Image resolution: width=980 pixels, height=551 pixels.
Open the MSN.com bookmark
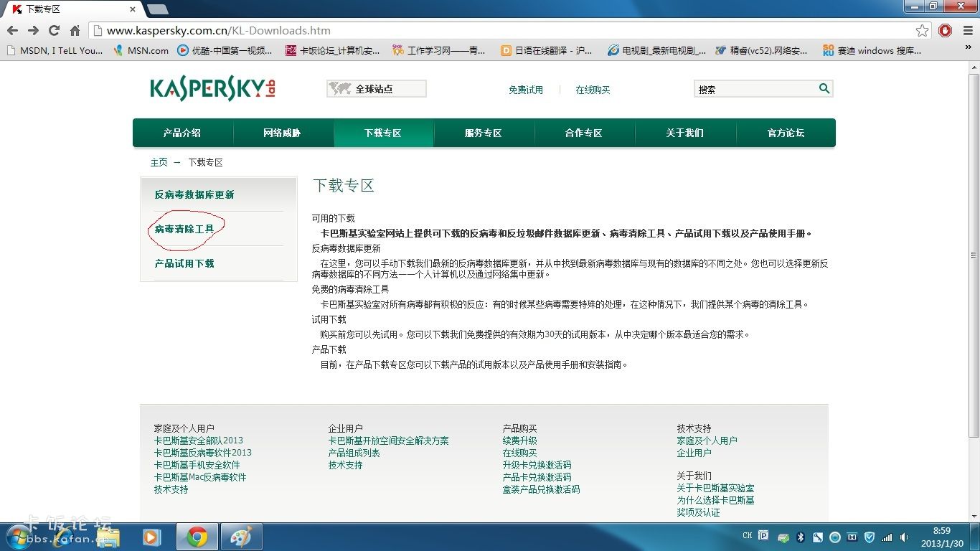[x=141, y=50]
